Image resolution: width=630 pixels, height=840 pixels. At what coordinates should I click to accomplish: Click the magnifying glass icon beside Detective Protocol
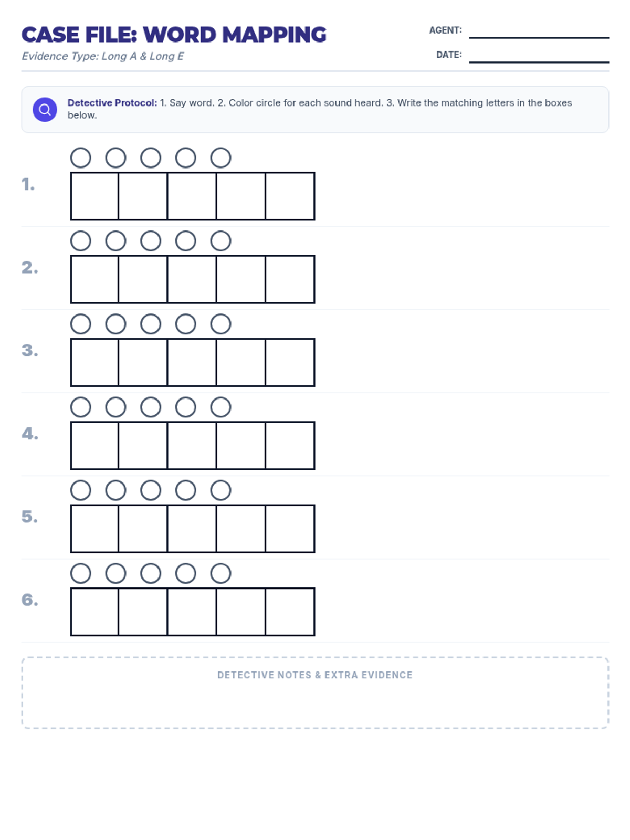45,109
